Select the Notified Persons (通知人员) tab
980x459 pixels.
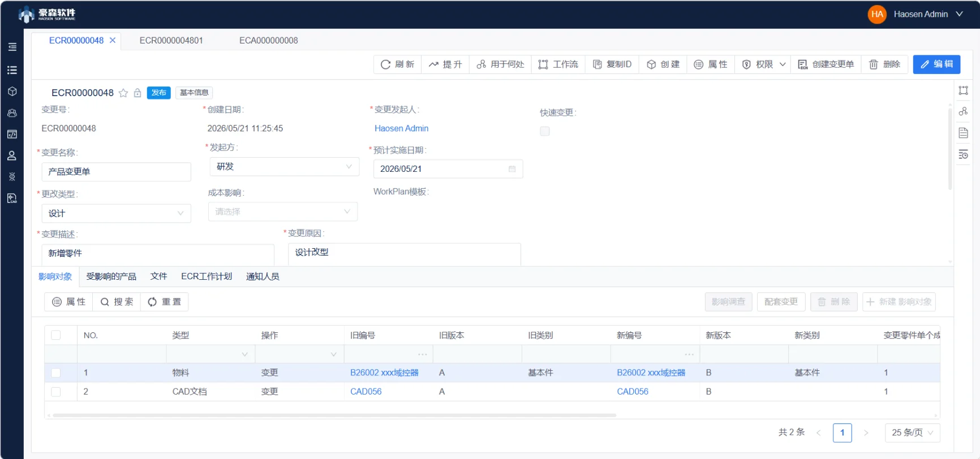(263, 276)
